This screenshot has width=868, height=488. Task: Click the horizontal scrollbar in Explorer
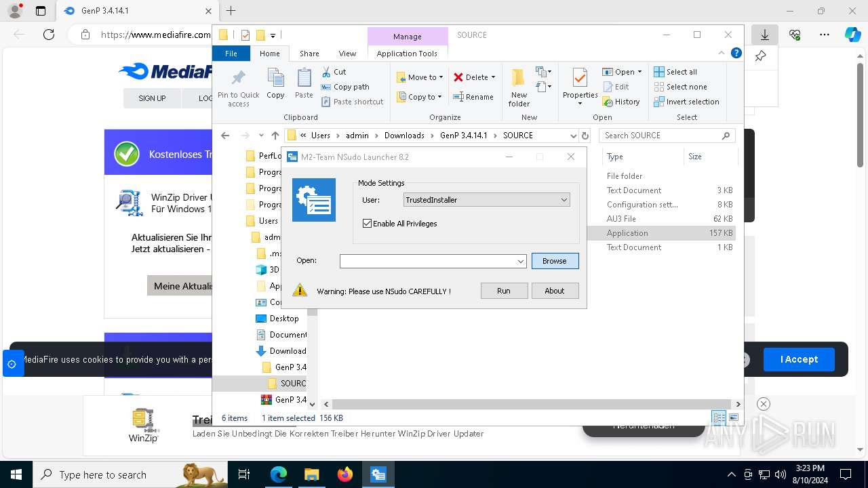point(532,404)
